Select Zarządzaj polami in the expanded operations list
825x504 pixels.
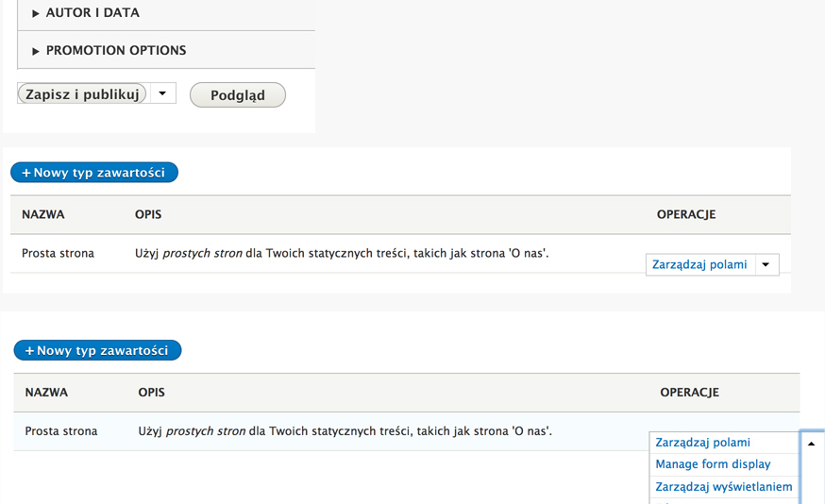point(703,443)
